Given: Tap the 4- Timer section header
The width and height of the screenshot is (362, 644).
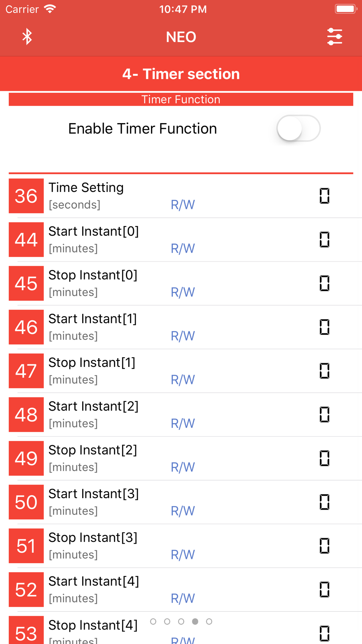Looking at the screenshot, I should tap(181, 74).
